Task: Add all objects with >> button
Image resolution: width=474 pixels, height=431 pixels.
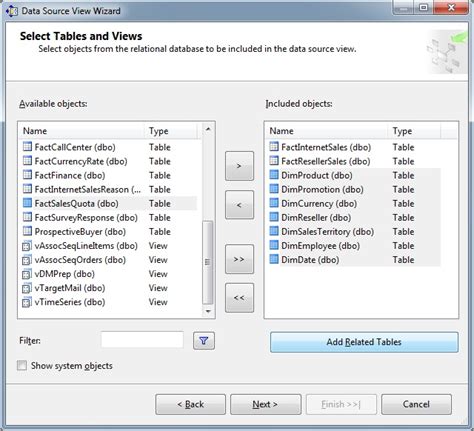Action: click(x=239, y=259)
